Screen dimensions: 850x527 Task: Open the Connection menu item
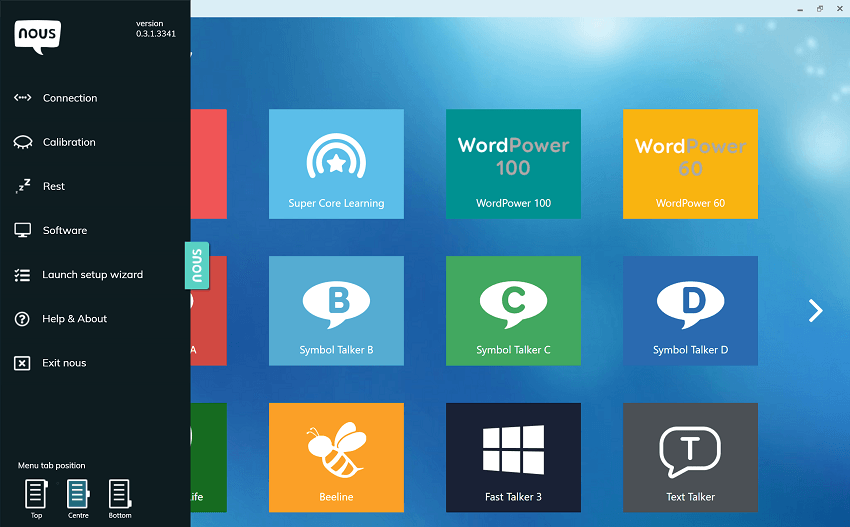pos(69,98)
